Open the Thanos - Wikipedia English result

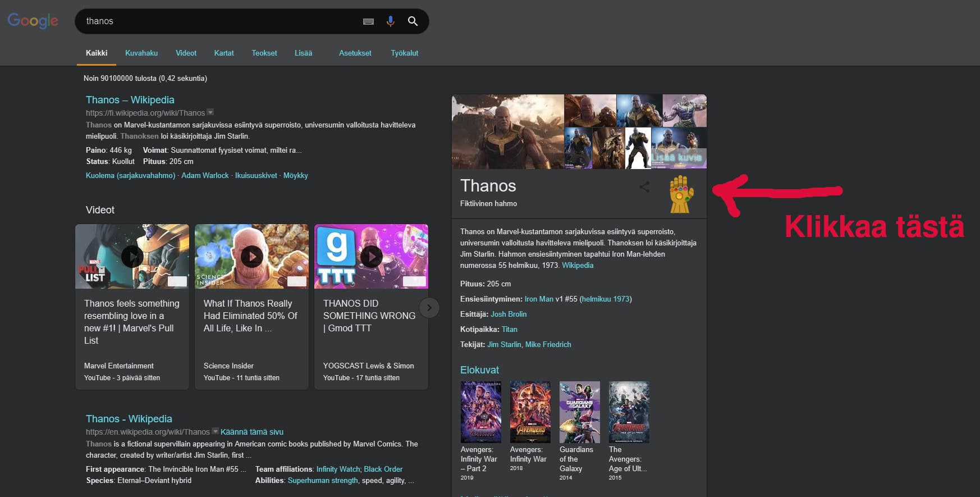(x=129, y=419)
